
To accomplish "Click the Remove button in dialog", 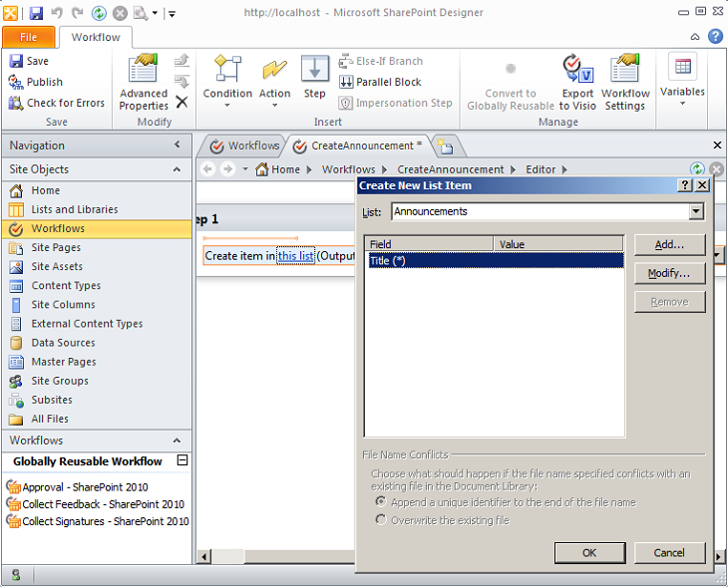I will point(669,302).
